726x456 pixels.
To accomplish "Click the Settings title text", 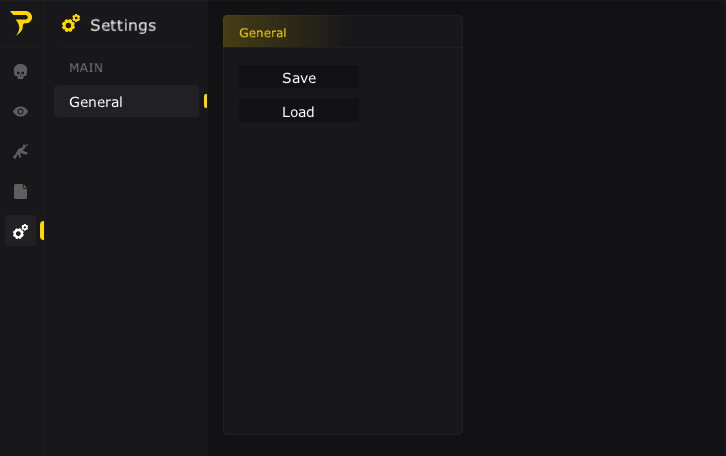I will pyautogui.click(x=123, y=25).
